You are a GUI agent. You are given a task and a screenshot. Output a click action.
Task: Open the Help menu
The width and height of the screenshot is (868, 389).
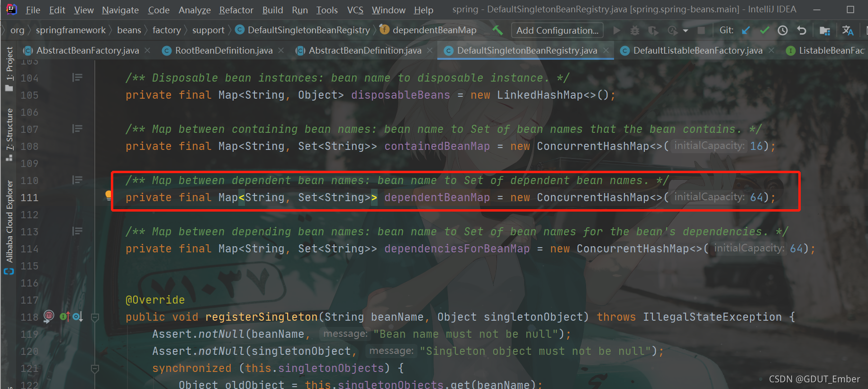[424, 10]
